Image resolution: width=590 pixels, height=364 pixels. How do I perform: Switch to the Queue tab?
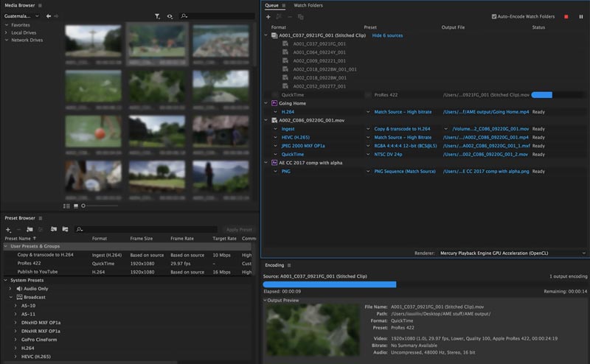(x=271, y=5)
